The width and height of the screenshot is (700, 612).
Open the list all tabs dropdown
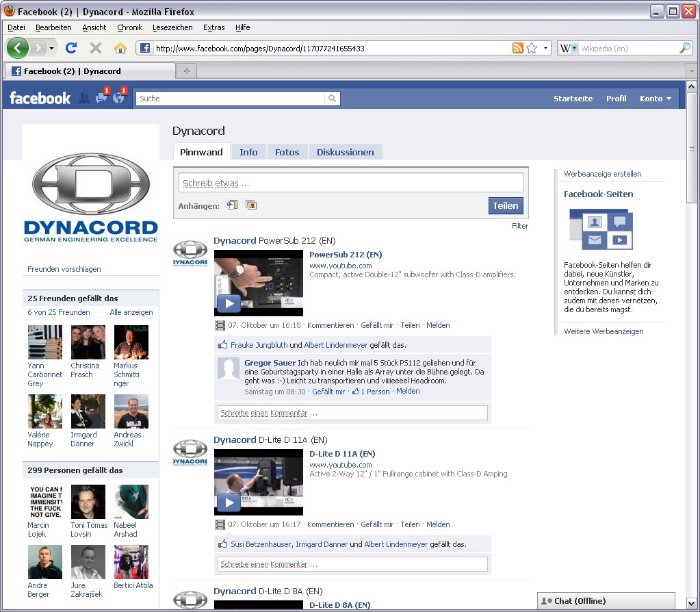691,71
